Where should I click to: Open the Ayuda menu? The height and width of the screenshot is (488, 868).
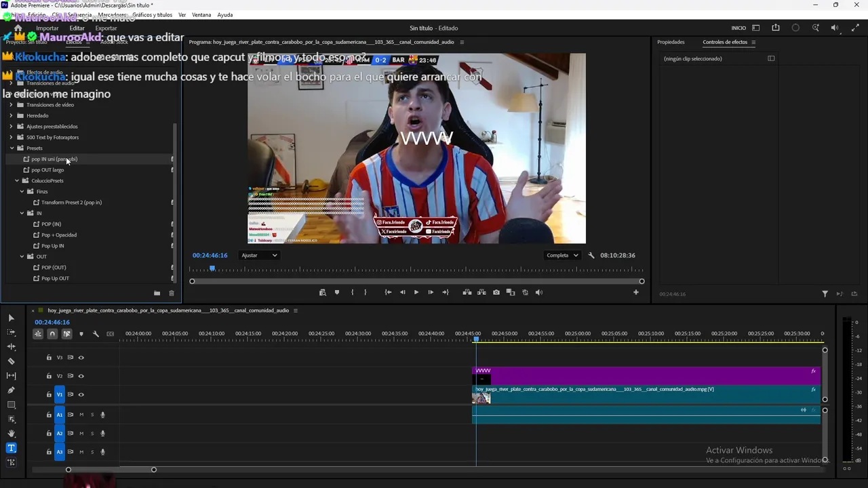tap(225, 15)
